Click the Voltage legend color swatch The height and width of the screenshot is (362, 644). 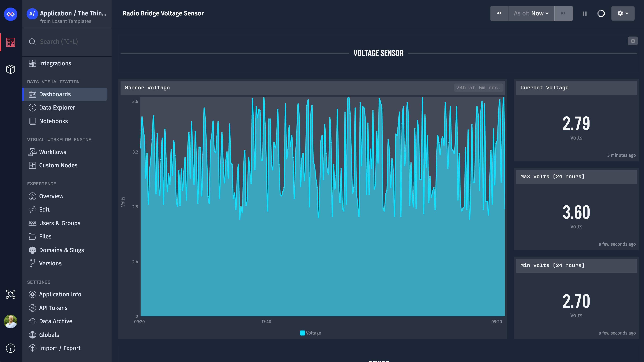click(x=302, y=333)
